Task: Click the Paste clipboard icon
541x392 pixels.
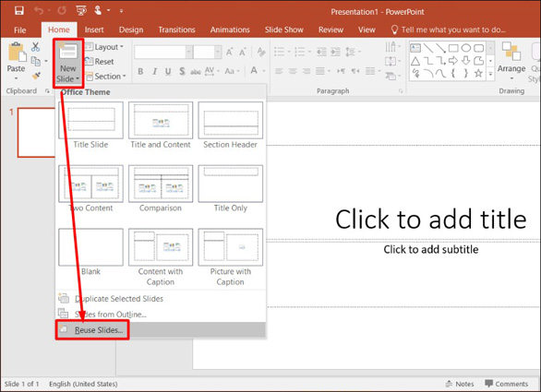Action: pos(17,53)
